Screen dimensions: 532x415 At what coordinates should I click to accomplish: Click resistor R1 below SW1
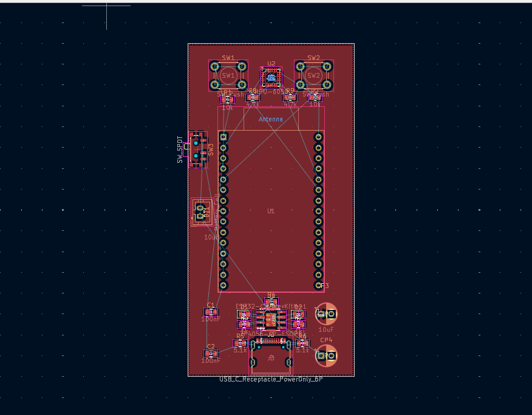pyautogui.click(x=227, y=99)
